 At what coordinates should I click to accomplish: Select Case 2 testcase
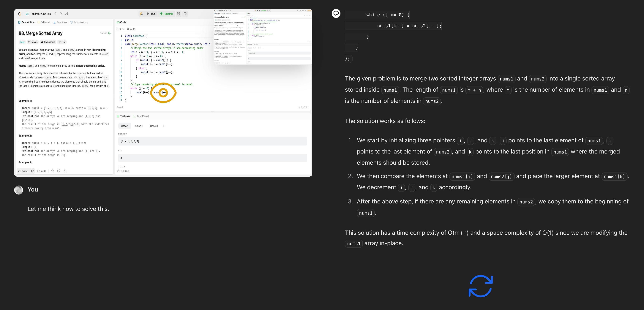click(139, 126)
